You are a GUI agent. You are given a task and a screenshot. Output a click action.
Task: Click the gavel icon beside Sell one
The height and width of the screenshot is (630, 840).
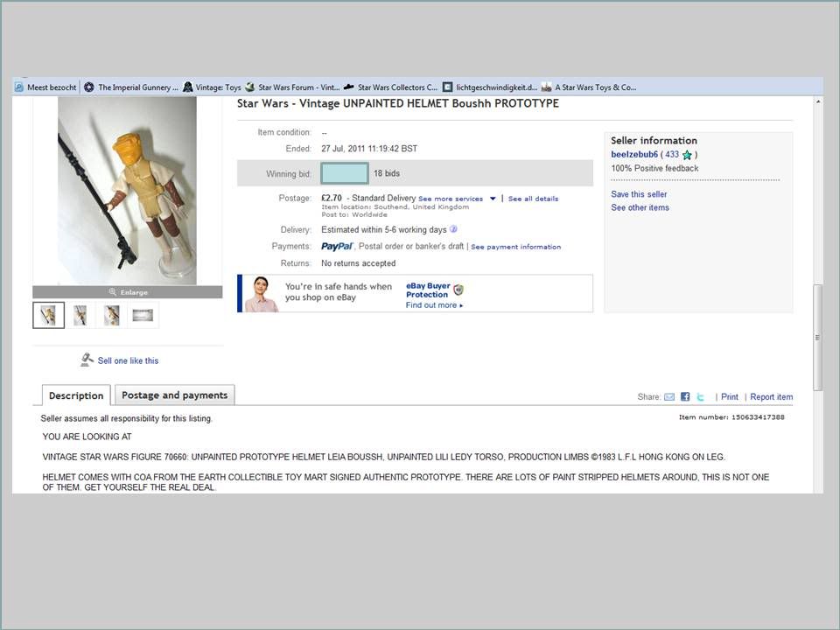87,360
